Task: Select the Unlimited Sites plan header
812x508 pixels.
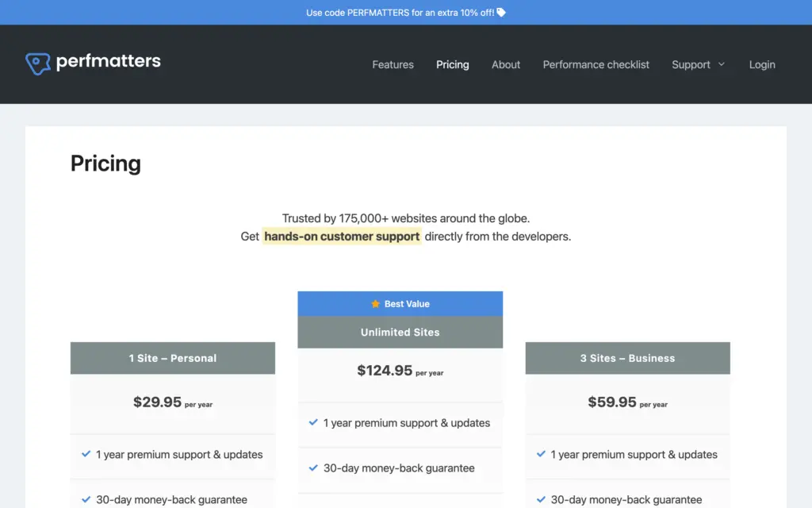Action: click(x=400, y=333)
